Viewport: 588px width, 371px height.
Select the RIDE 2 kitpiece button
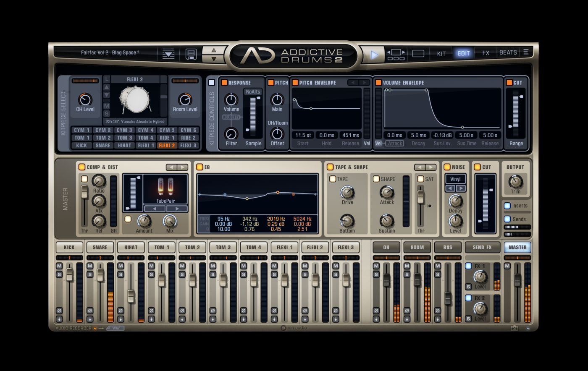[188, 138]
